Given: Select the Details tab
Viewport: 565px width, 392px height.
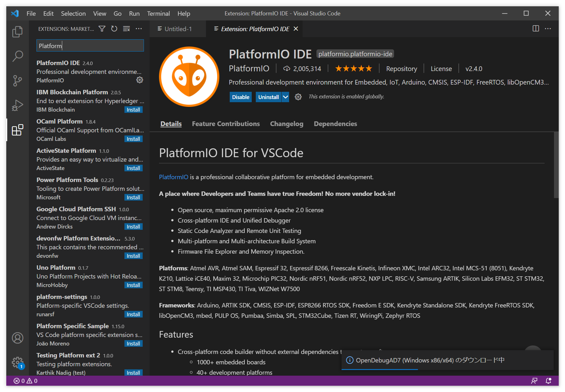Looking at the screenshot, I should [x=171, y=124].
